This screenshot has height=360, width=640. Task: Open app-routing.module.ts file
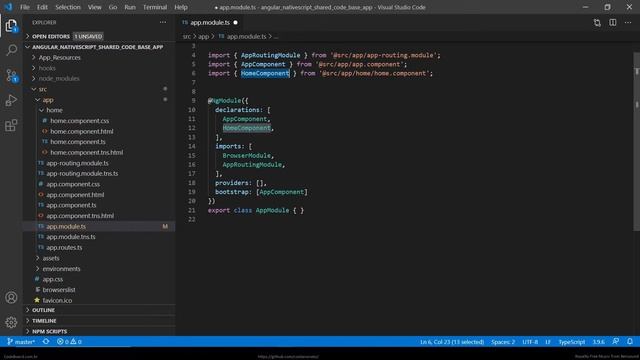(x=99, y=163)
